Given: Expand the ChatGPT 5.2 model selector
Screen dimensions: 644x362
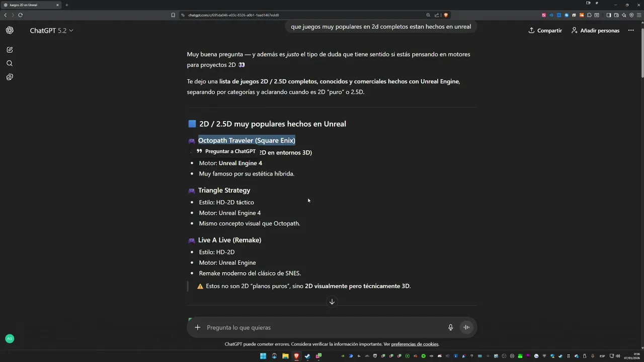Looking at the screenshot, I should click(51, 31).
